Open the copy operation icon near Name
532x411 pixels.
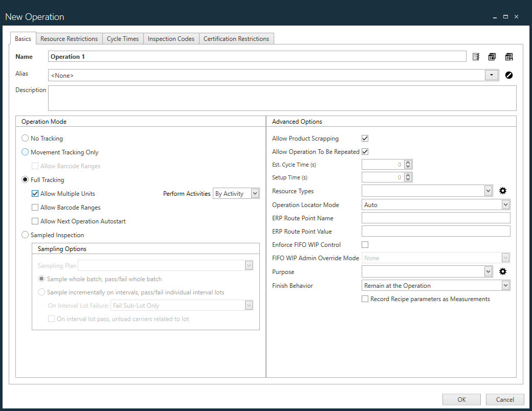click(492, 56)
